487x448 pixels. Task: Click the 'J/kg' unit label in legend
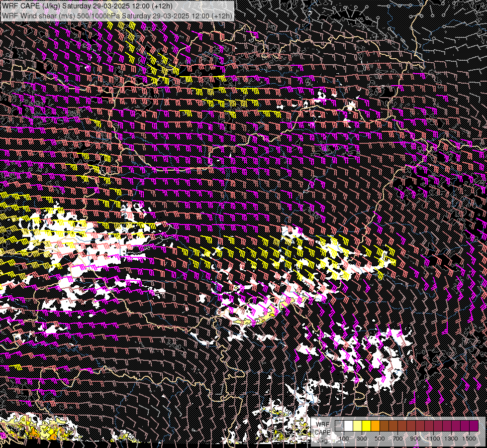(322, 440)
